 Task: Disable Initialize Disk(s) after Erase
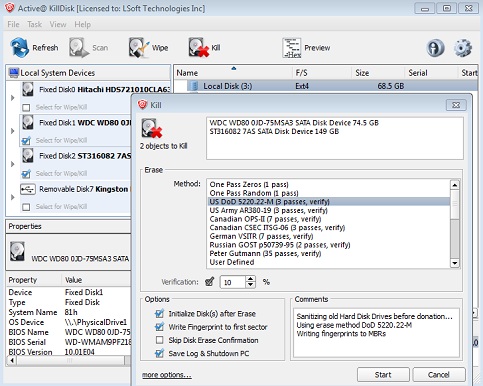click(160, 314)
